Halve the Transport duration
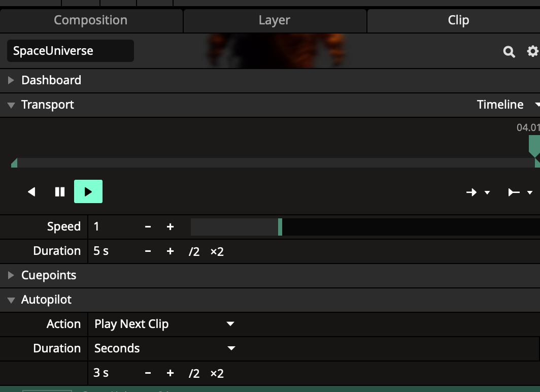Image resolution: width=540 pixels, height=392 pixels. click(x=194, y=251)
